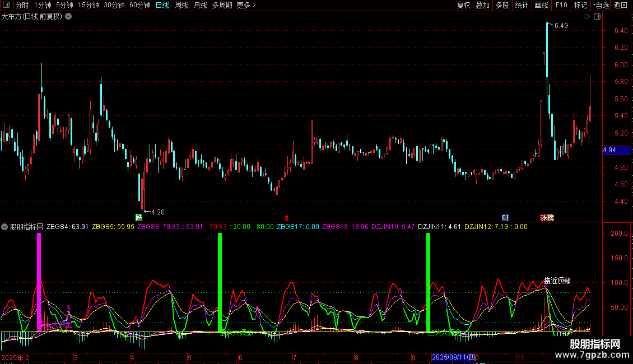Switch to the 分时 time-sharing view
633x364 pixels.
[x=22, y=5]
